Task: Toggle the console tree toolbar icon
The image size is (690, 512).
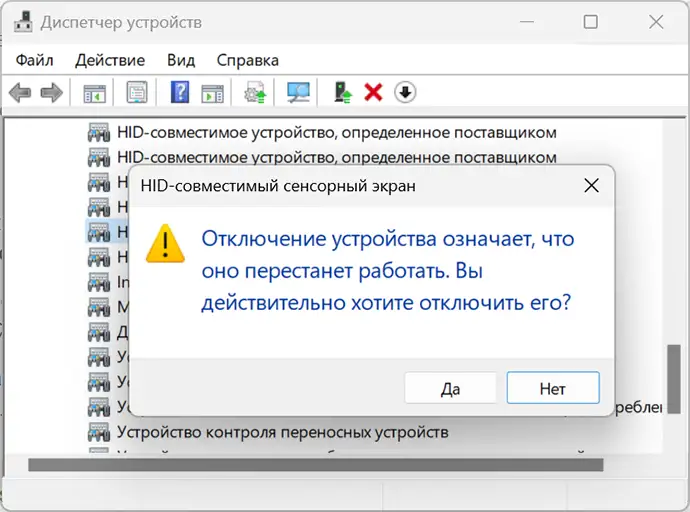Action: 94,93
